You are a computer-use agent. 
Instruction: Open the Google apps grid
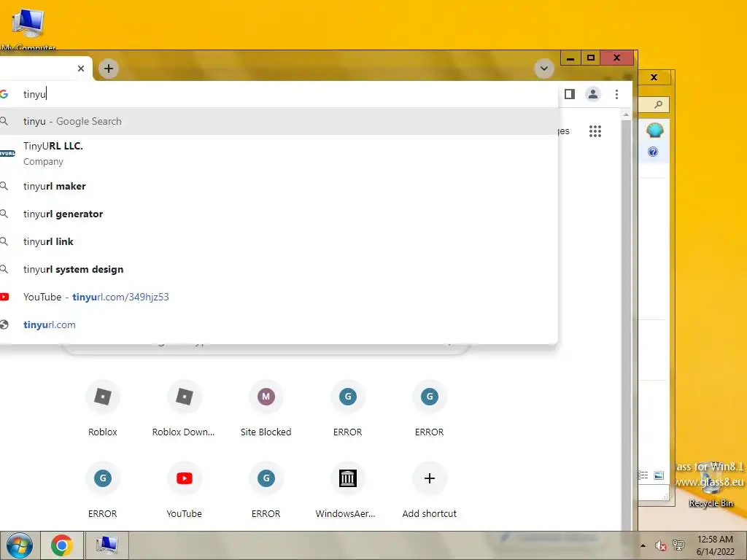point(595,131)
